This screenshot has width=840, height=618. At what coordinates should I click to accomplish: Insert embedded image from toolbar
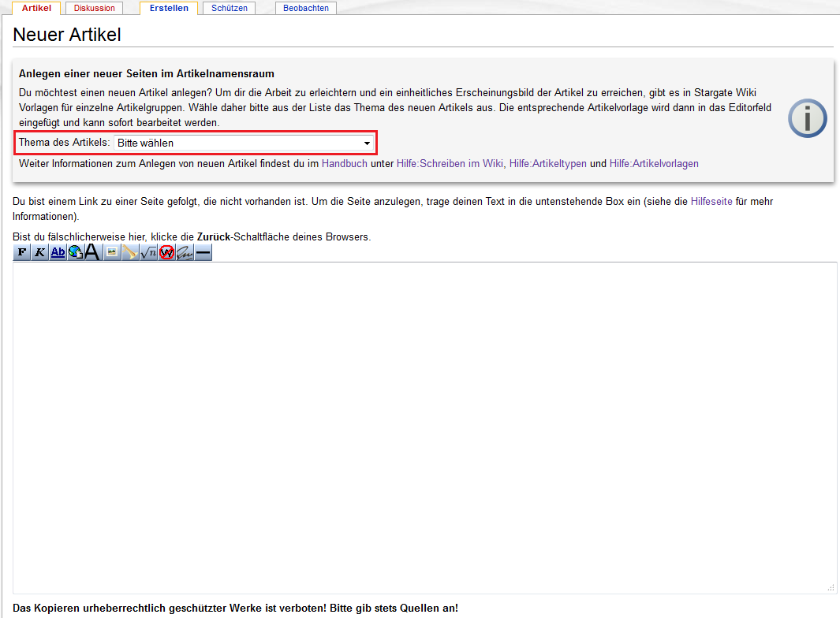pyautogui.click(x=112, y=252)
